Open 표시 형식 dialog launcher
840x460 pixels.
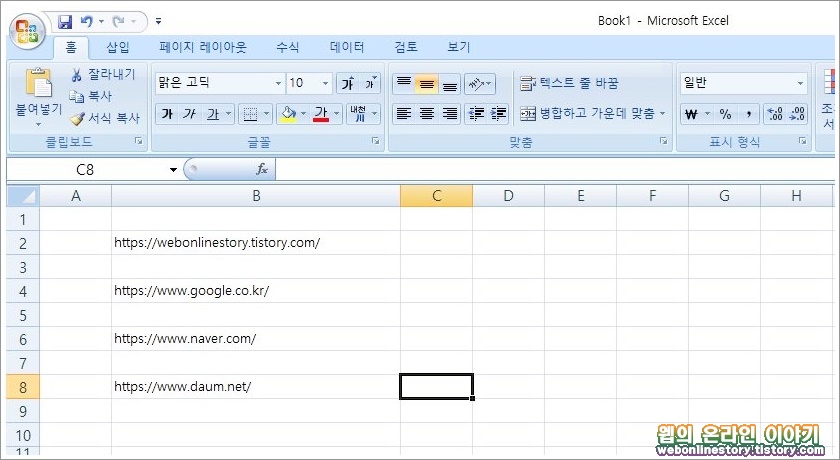tap(802, 141)
